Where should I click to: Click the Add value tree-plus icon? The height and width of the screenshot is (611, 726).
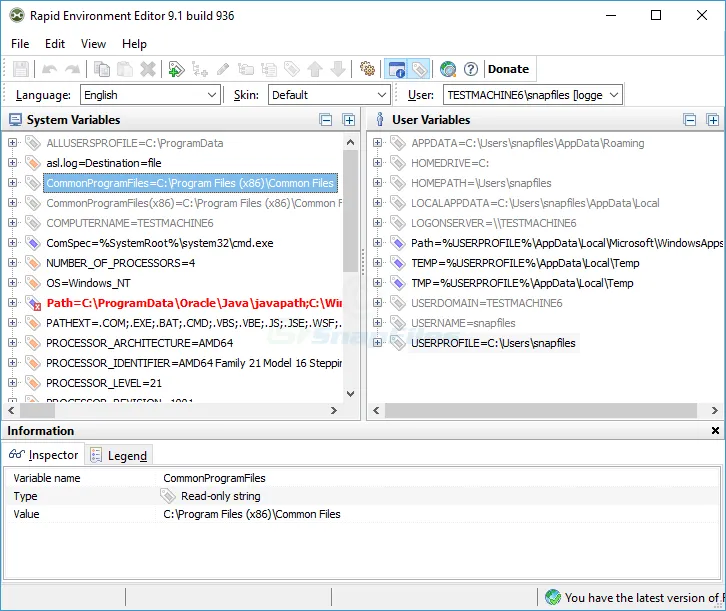[200, 69]
